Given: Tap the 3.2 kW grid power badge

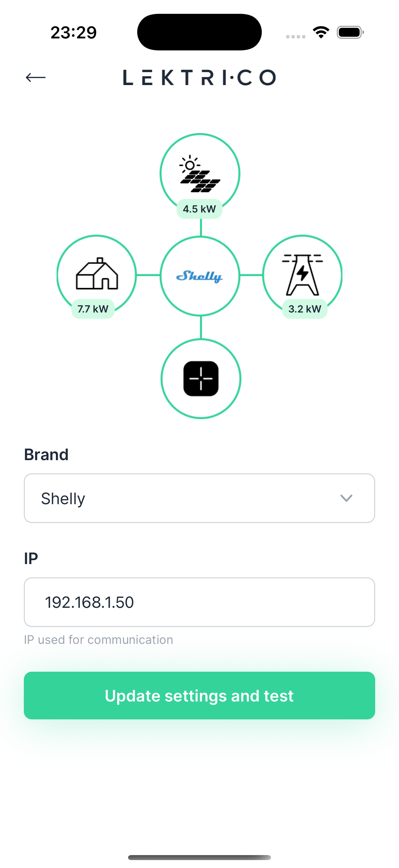Looking at the screenshot, I should tap(305, 309).
